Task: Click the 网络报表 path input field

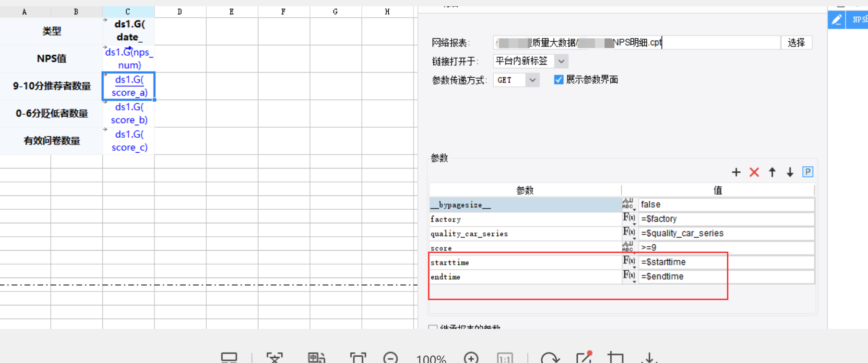Action: (x=637, y=43)
